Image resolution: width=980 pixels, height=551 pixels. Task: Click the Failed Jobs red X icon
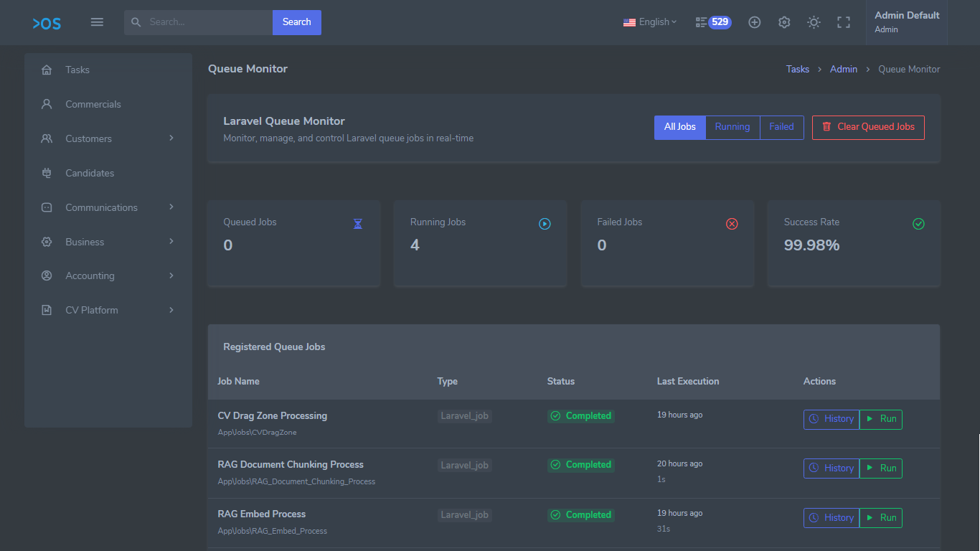[732, 224]
